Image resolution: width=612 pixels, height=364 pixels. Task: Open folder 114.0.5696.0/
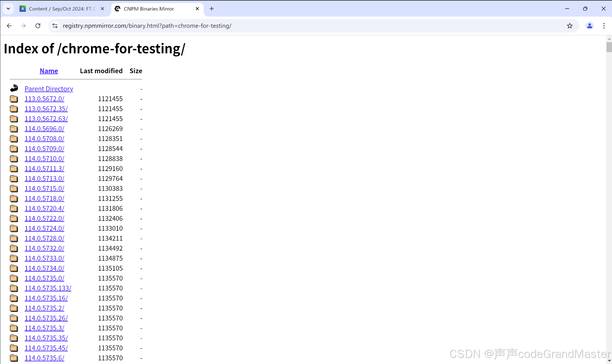(x=44, y=129)
